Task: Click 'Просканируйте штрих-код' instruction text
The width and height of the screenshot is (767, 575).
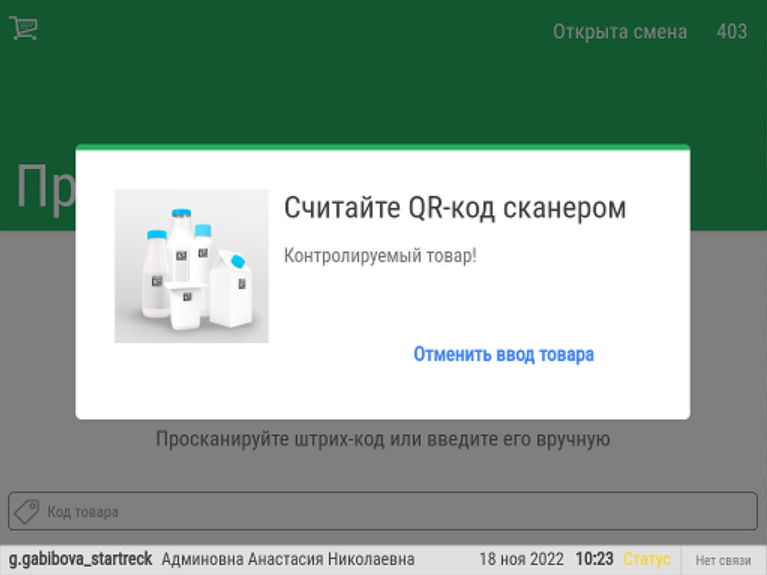Action: pos(383,439)
